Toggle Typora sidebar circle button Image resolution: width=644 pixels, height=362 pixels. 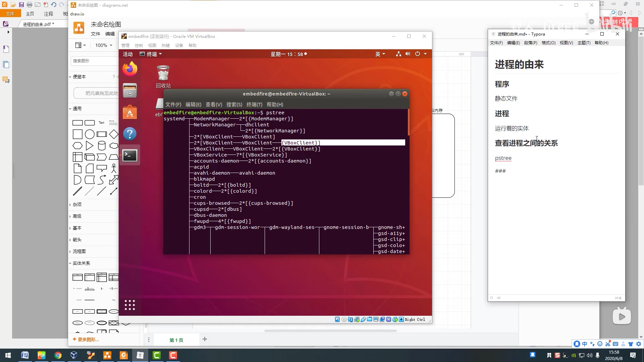[492, 298]
